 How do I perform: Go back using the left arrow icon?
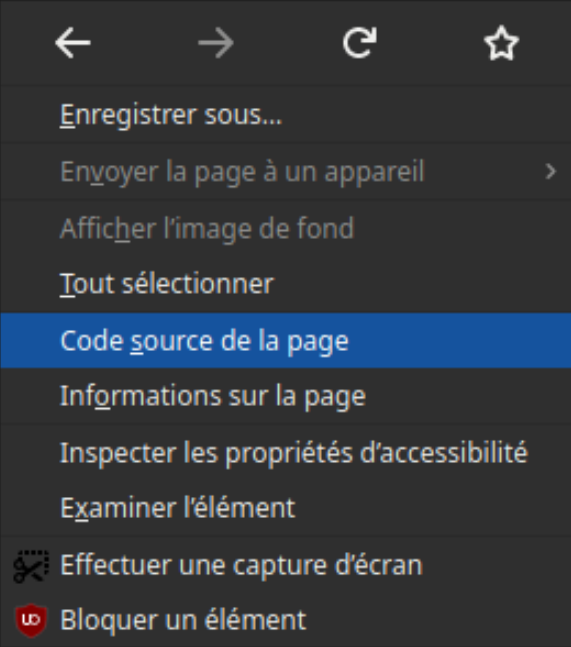(x=73, y=43)
